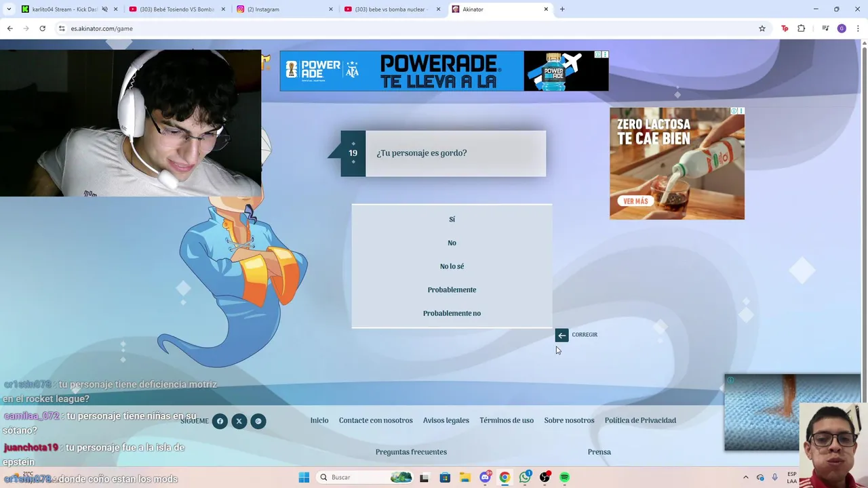Viewport: 868px width, 488px height.
Task: Open File Explorer from the taskbar
Action: pos(465,477)
